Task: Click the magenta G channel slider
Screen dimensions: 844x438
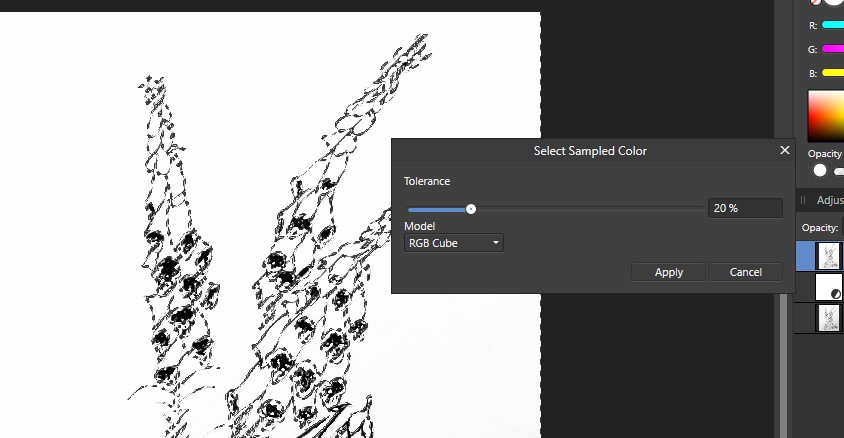Action: tap(833, 49)
